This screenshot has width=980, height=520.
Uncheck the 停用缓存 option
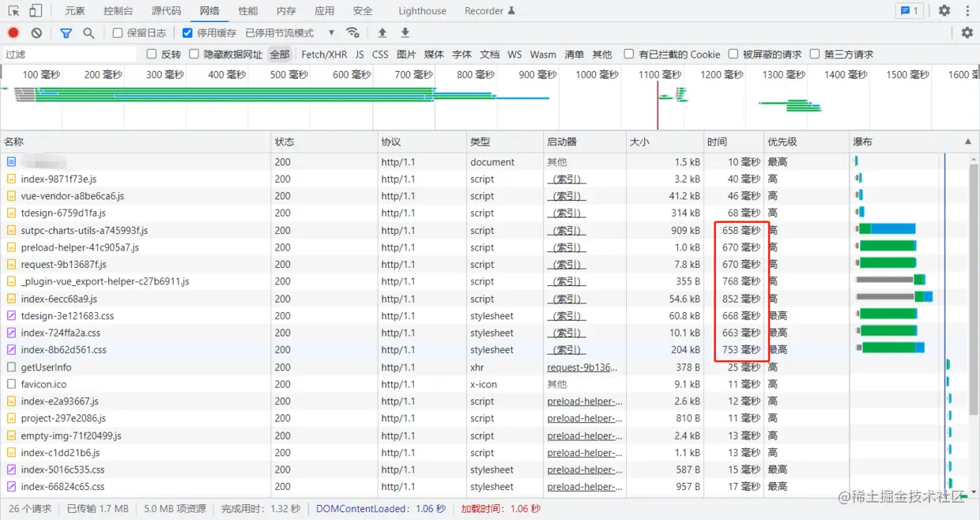coord(185,33)
